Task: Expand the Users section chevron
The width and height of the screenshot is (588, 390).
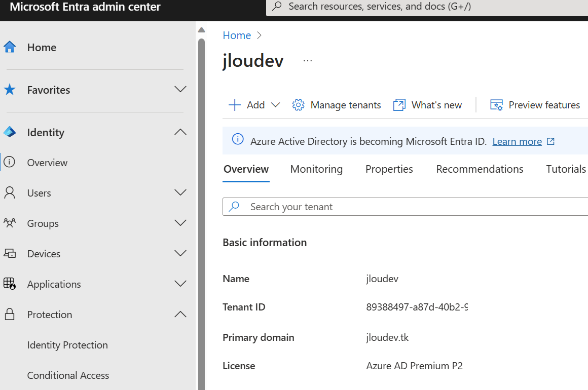Action: point(180,192)
